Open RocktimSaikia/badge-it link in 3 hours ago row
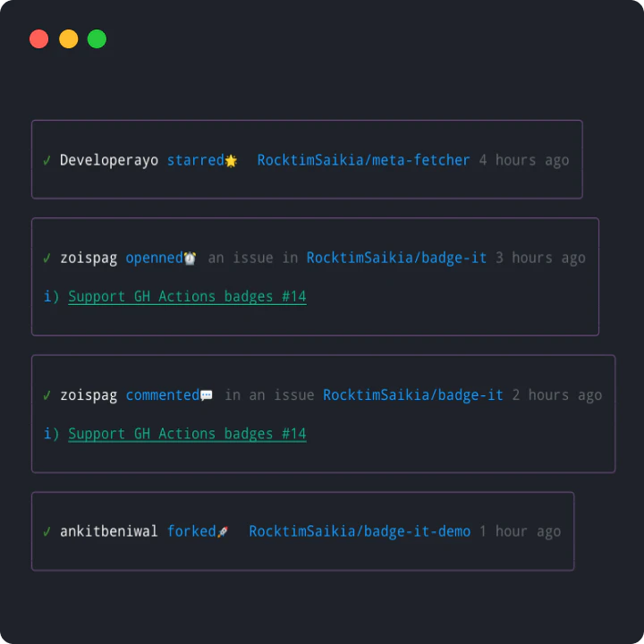The height and width of the screenshot is (644, 644). (397, 258)
